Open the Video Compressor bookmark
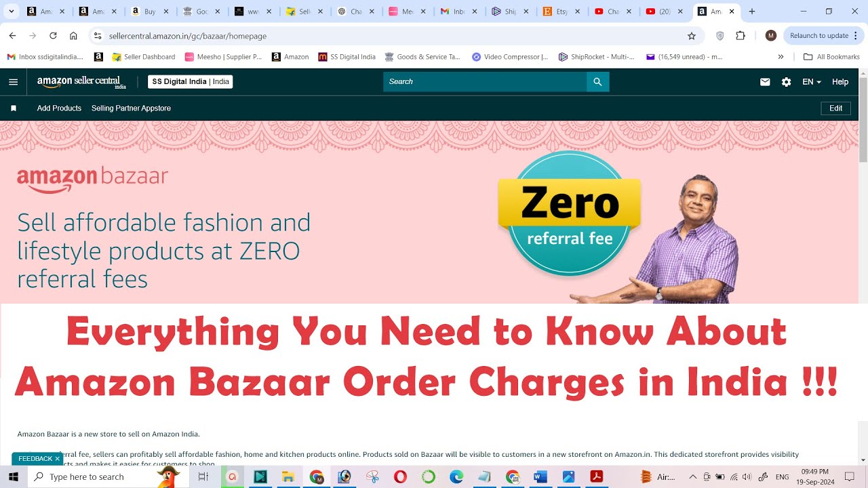 pos(510,57)
